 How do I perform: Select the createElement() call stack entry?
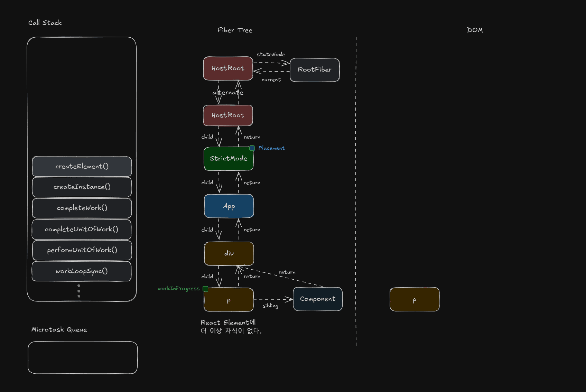(x=82, y=166)
